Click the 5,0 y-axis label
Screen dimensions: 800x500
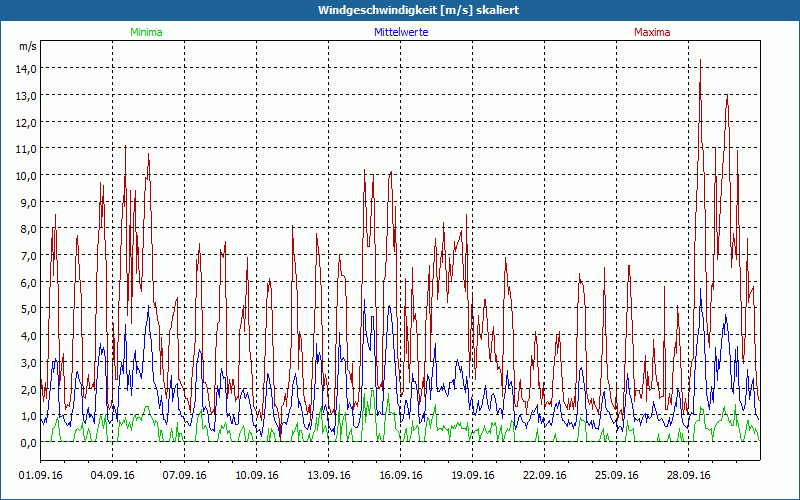coord(29,309)
